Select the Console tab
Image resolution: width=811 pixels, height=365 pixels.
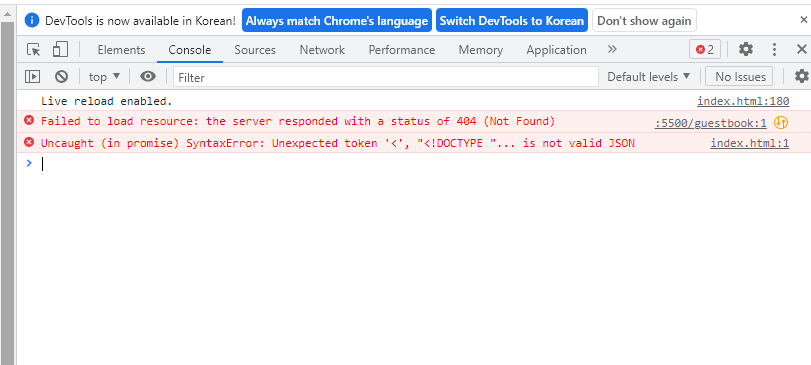point(190,50)
